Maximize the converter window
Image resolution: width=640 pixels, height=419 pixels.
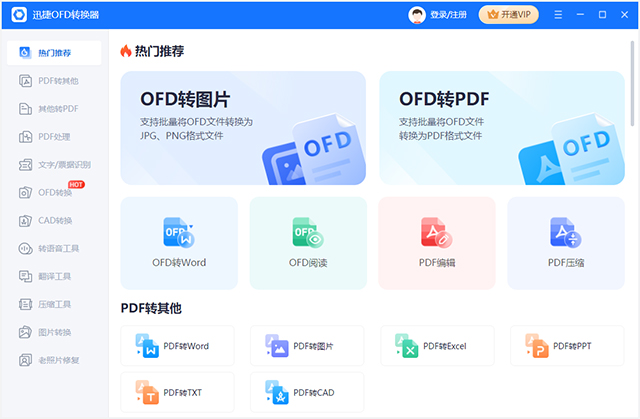602,15
